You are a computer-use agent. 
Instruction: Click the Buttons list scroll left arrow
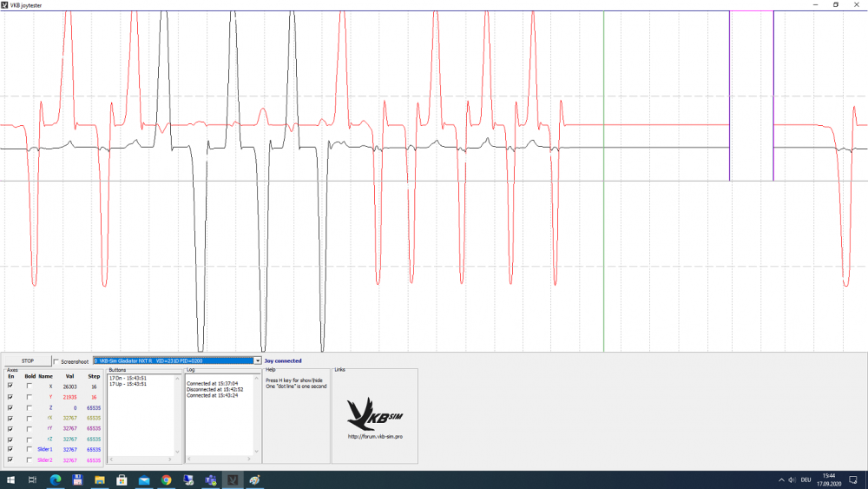(x=111, y=459)
